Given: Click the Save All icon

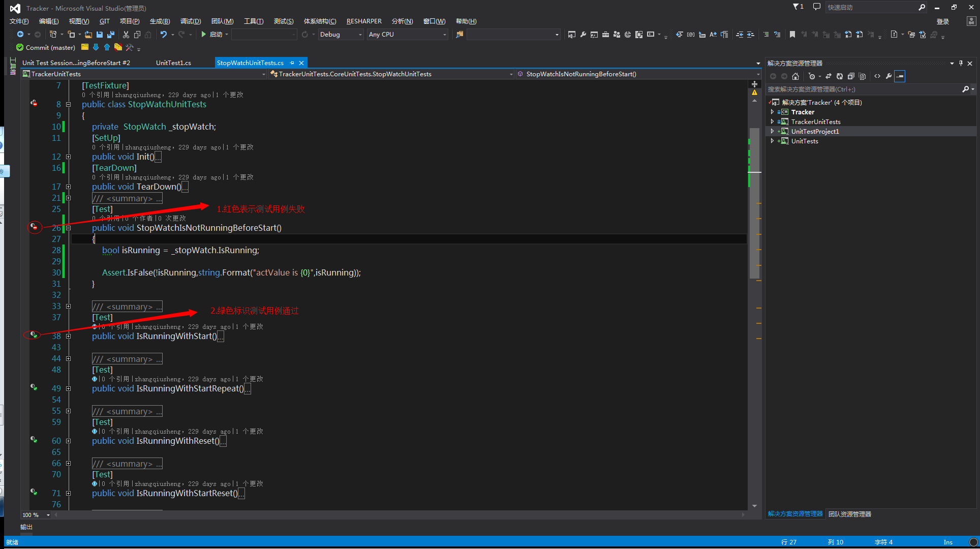Looking at the screenshot, I should [x=111, y=34].
